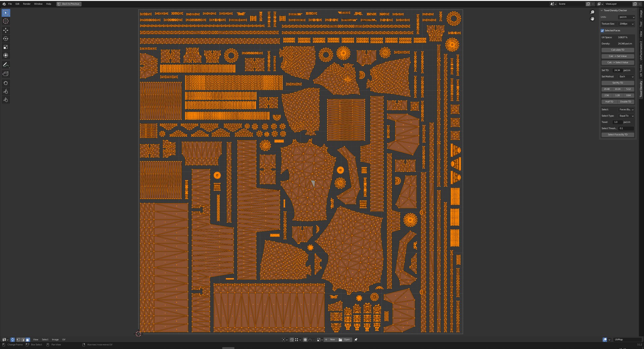644x349 pixels.
Task: Toggle snapping magnet in UV header
Action: (292, 340)
